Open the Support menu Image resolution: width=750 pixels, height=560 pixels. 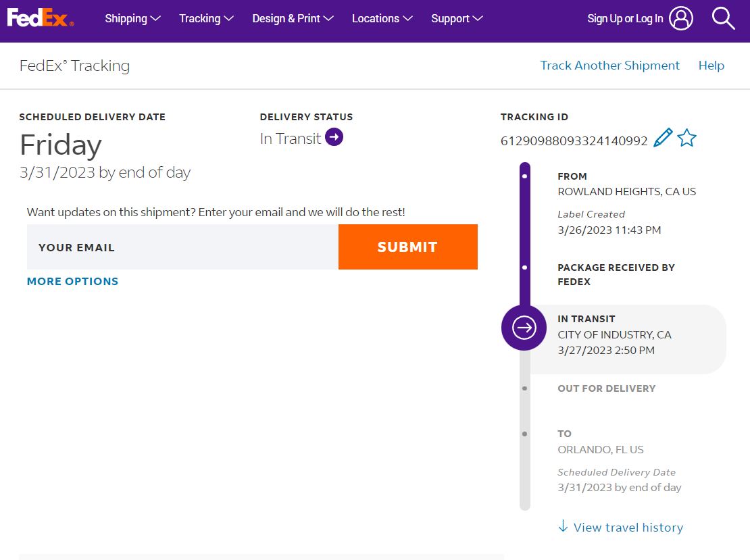[457, 18]
